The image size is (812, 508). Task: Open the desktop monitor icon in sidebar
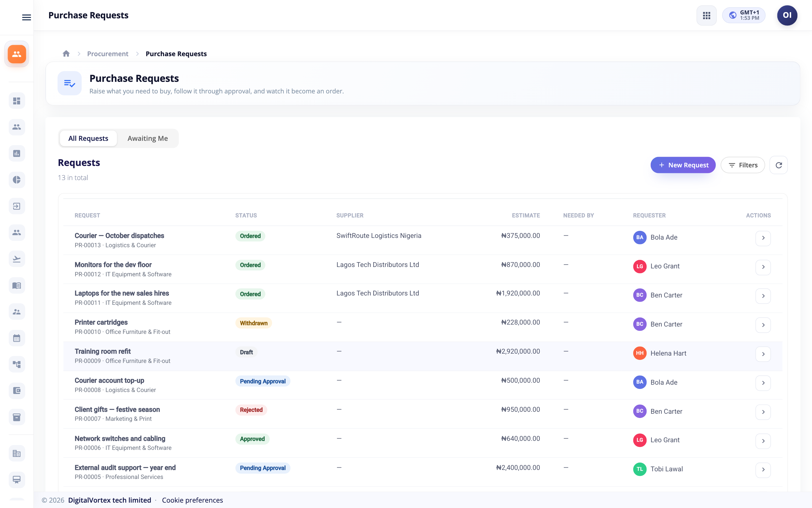point(17,479)
